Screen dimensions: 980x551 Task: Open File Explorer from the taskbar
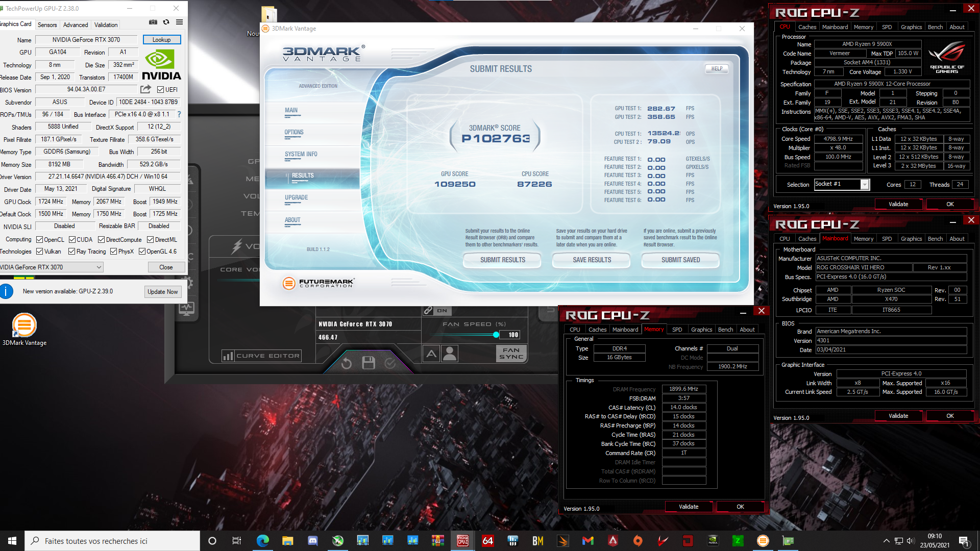tap(287, 541)
